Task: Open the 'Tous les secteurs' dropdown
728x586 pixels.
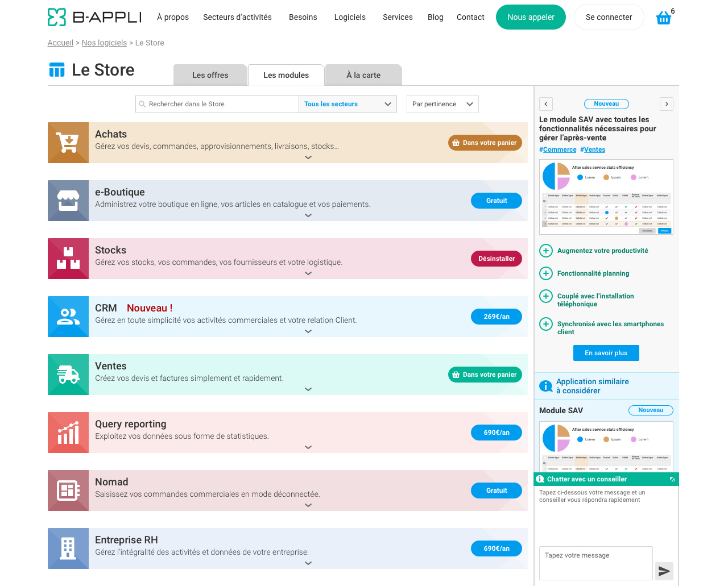Action: pos(348,104)
